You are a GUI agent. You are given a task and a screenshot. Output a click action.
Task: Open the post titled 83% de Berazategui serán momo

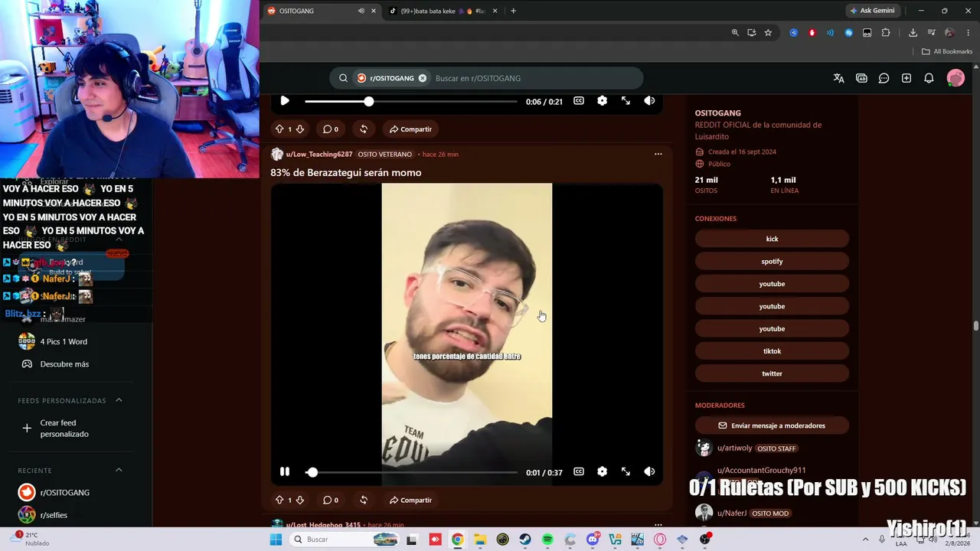pos(346,173)
